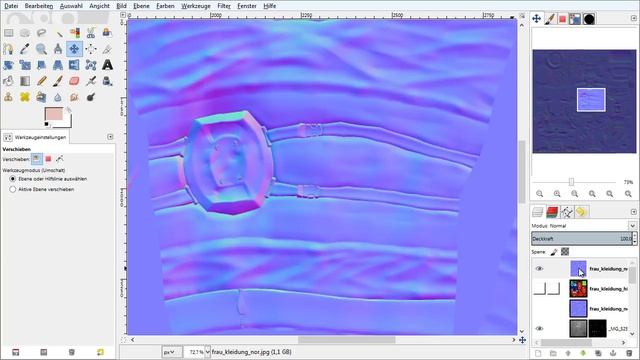Image resolution: width=640 pixels, height=360 pixels.
Task: Select the Scissors Select tool
Action: pos(91,33)
